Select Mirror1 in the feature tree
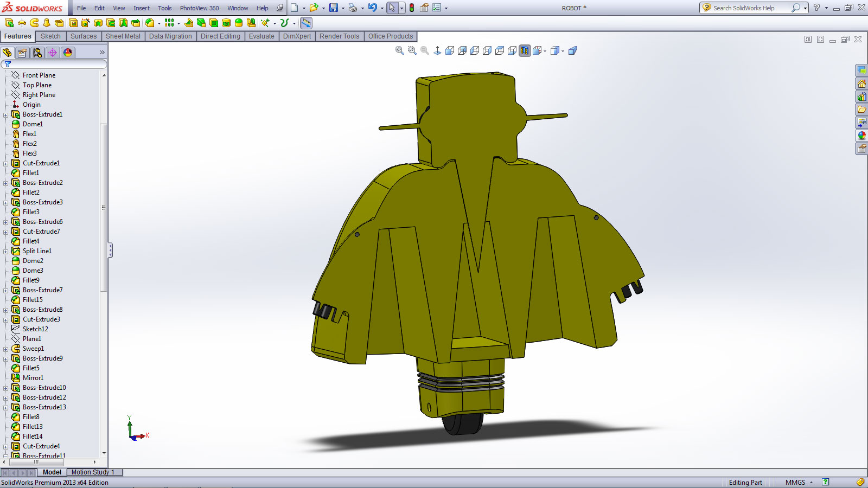 tap(33, 378)
